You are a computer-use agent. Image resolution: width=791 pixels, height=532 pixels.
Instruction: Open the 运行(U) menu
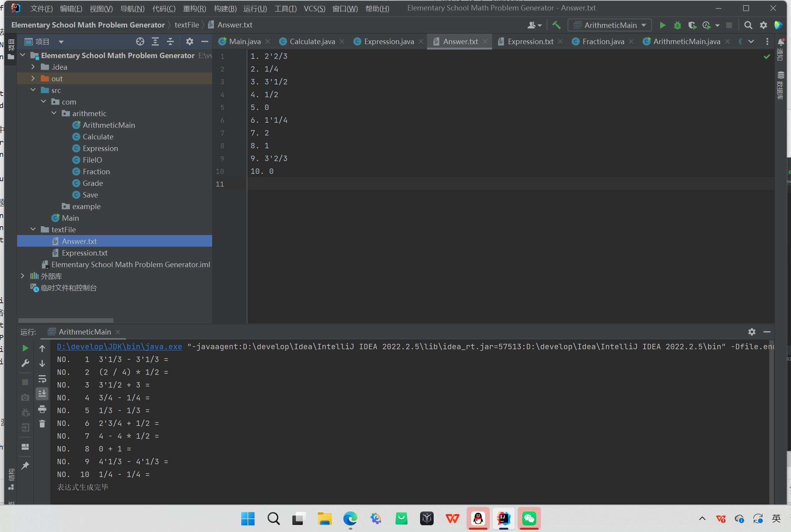pyautogui.click(x=255, y=9)
